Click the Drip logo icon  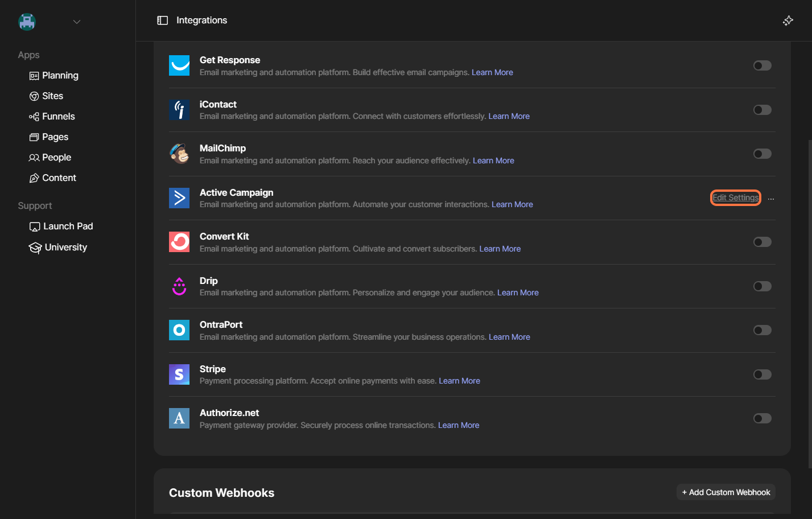coord(179,286)
